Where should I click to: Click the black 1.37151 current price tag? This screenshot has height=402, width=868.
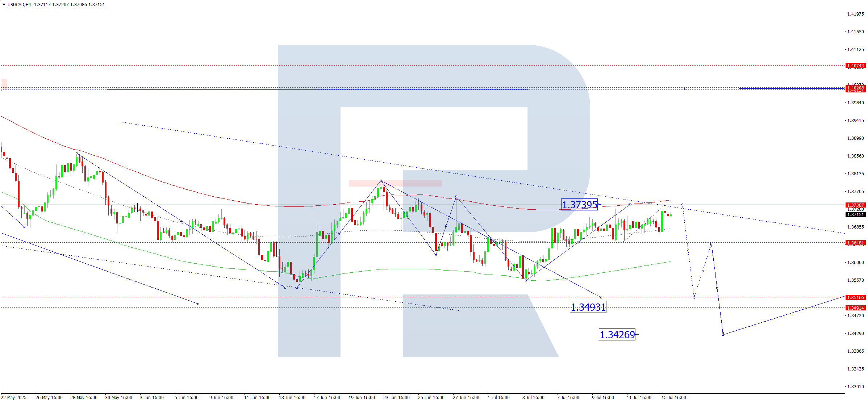[855, 215]
